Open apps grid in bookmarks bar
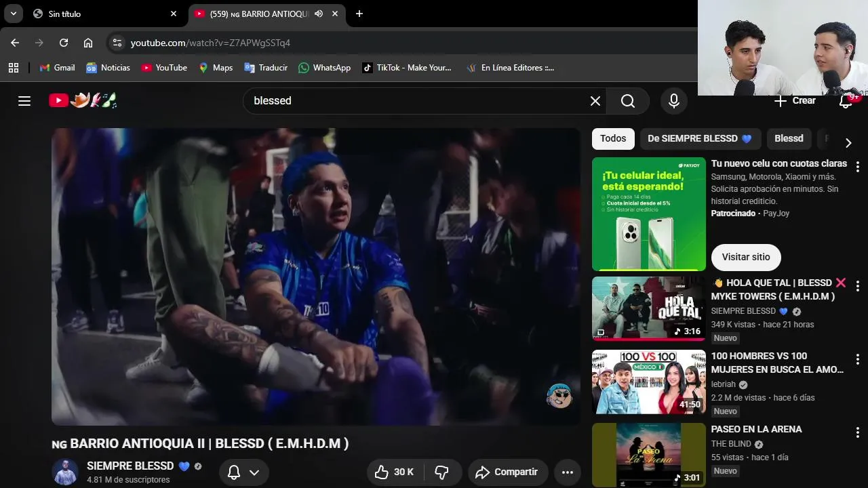 point(14,68)
